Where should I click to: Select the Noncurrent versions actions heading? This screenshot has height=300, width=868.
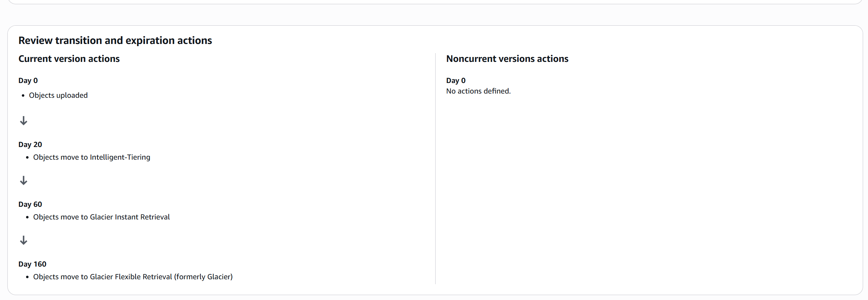pos(507,59)
